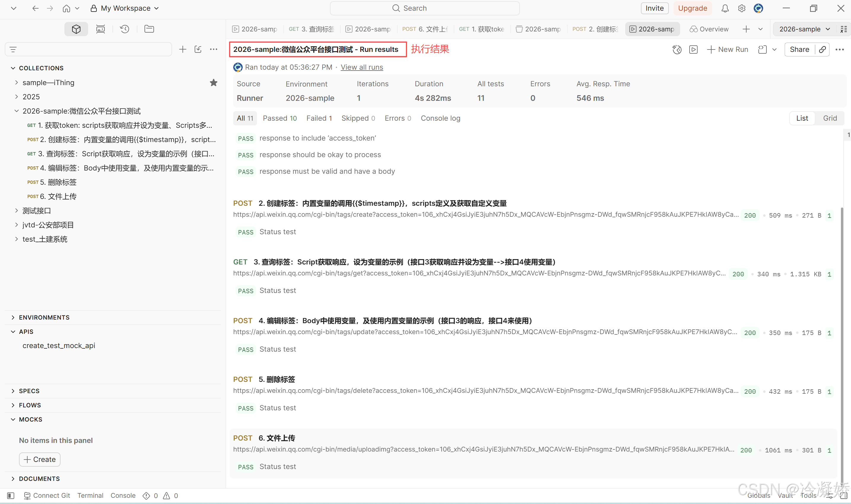The image size is (851, 504).
Task: Open create_test_mock_api under APIS
Action: (x=59, y=346)
